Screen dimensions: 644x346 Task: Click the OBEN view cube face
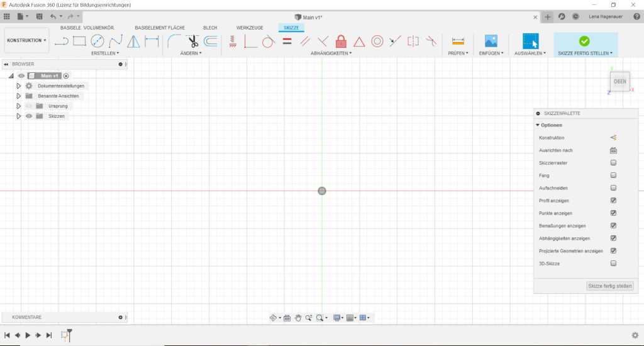click(619, 81)
